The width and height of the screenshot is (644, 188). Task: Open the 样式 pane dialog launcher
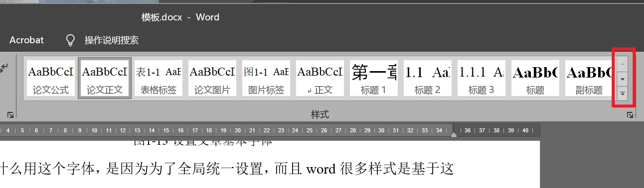pos(630,115)
